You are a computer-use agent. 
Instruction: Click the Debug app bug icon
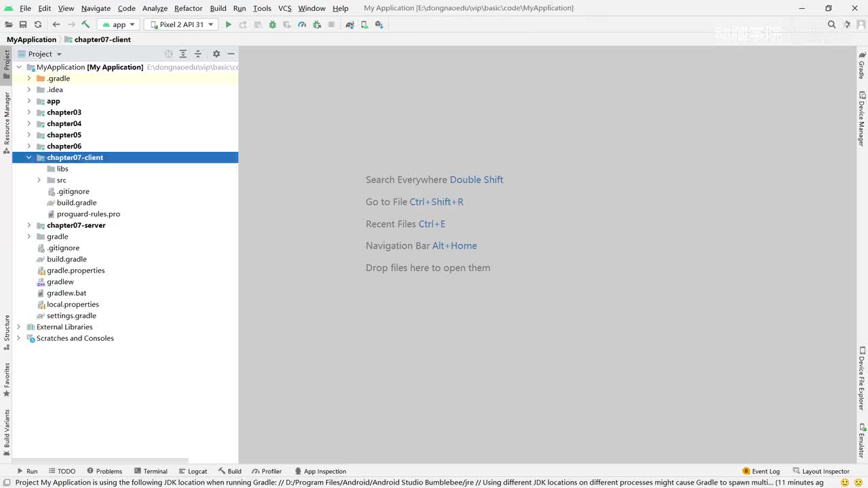point(273,24)
